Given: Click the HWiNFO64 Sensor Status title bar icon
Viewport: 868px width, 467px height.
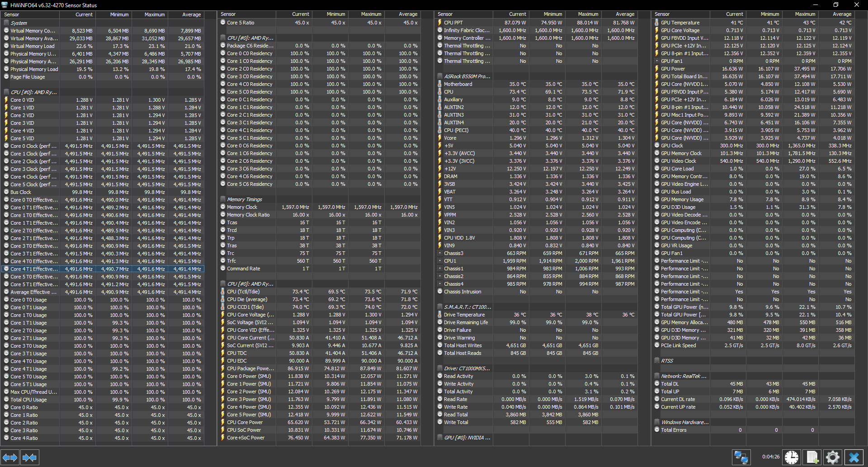Looking at the screenshot, I should 5,5.
